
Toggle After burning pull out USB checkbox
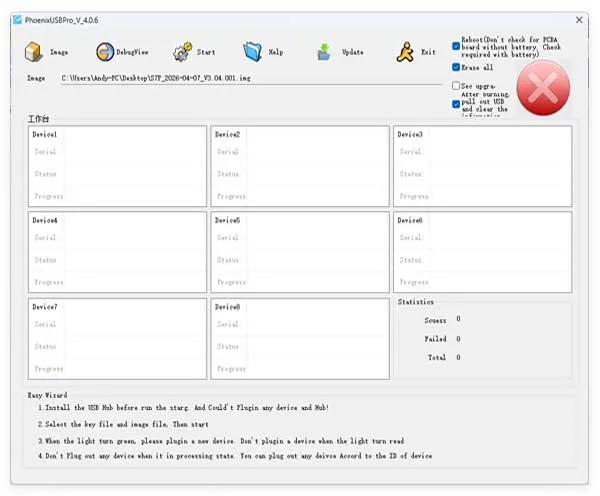click(456, 104)
